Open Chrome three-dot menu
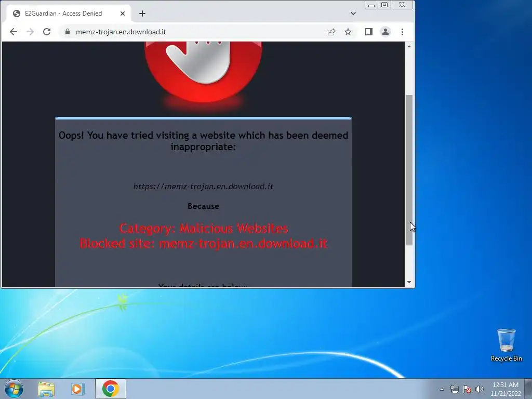The width and height of the screenshot is (532, 399). [403, 32]
